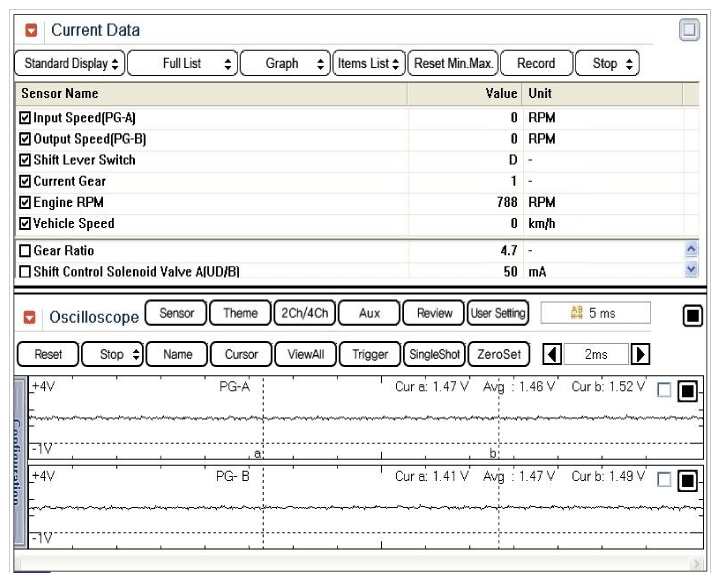Uncheck Input Speed(PG-A) checkbox
This screenshot has height=582, width=720.
pyautogui.click(x=25, y=118)
